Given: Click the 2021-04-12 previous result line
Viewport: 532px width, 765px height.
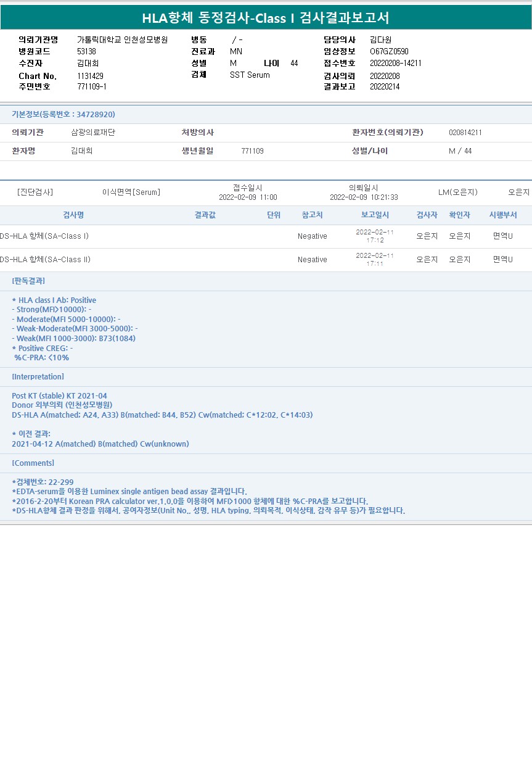Looking at the screenshot, I should click(100, 444).
